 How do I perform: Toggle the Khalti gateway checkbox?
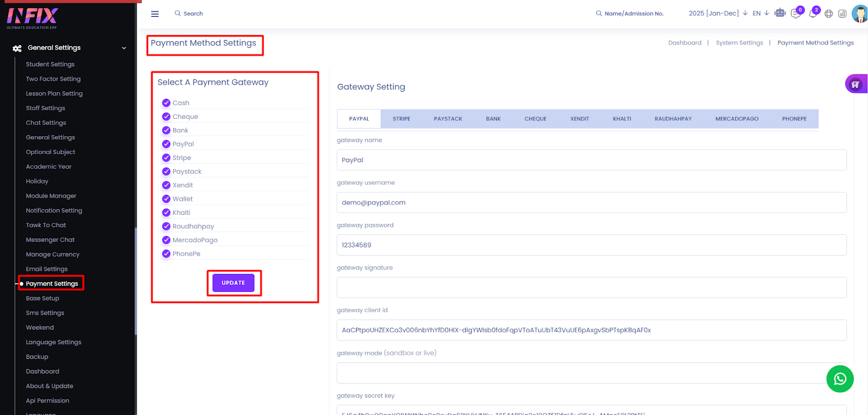[x=166, y=212]
